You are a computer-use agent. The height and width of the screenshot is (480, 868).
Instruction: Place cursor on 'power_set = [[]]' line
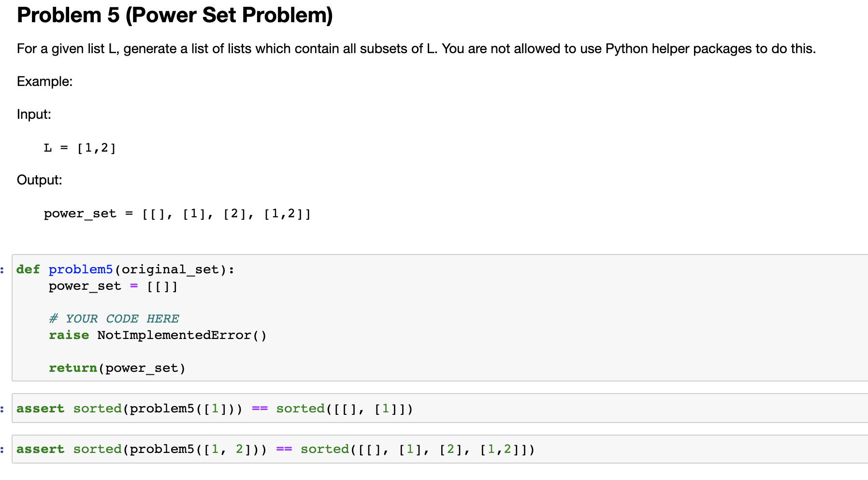pos(113,286)
